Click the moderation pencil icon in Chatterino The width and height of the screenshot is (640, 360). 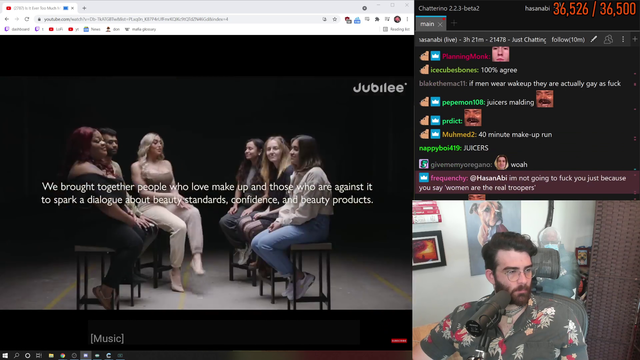[594, 39]
